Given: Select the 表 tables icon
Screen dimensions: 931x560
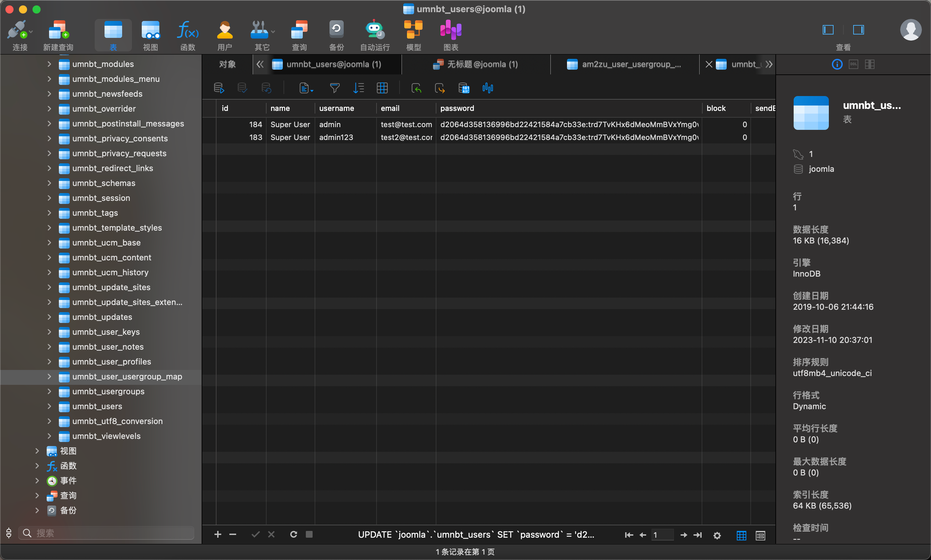Looking at the screenshot, I should (113, 36).
